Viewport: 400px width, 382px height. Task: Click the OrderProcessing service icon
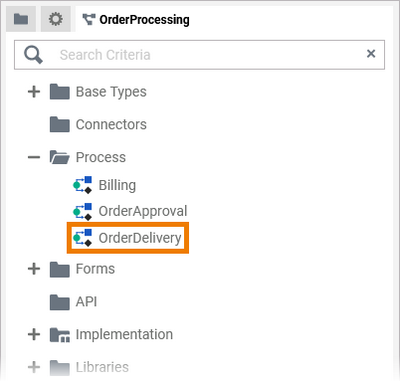pyautogui.click(x=89, y=20)
